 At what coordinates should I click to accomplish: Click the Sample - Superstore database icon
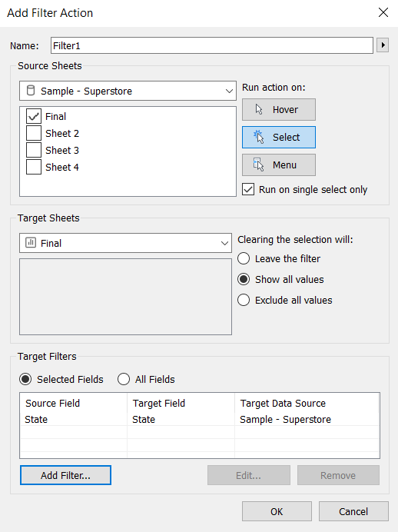(31, 91)
